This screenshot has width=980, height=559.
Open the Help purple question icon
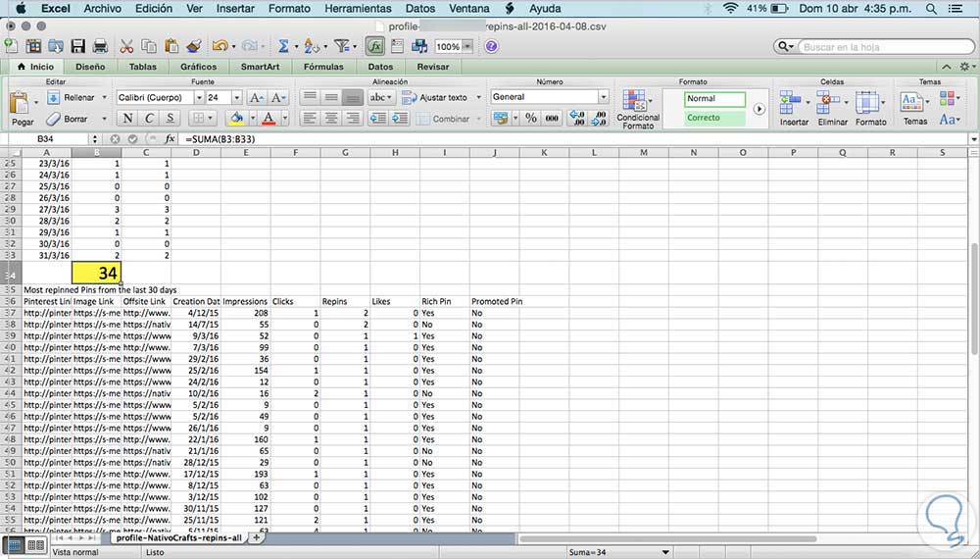click(491, 46)
